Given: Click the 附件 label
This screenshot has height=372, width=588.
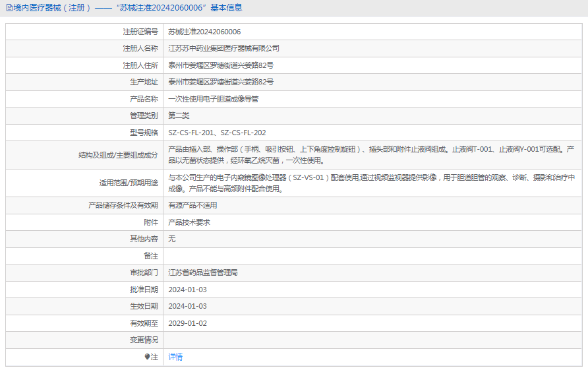Looking at the screenshot, I should [151, 222].
